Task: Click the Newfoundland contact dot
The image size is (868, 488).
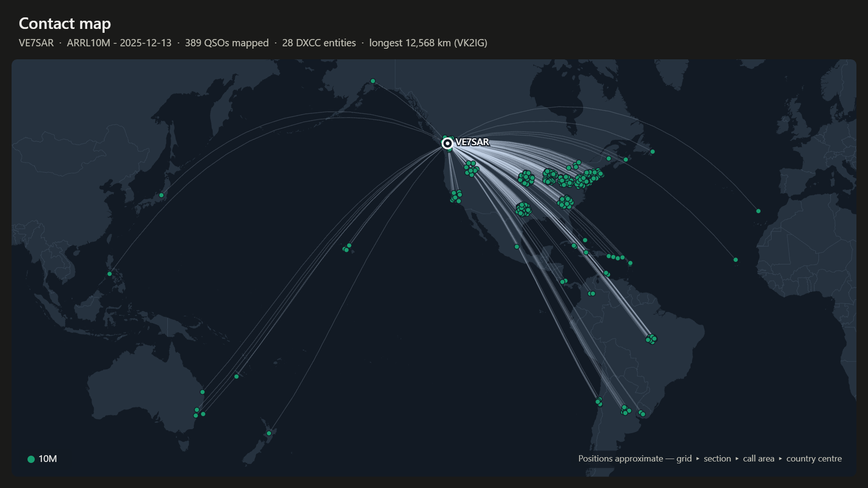Action: 652,152
